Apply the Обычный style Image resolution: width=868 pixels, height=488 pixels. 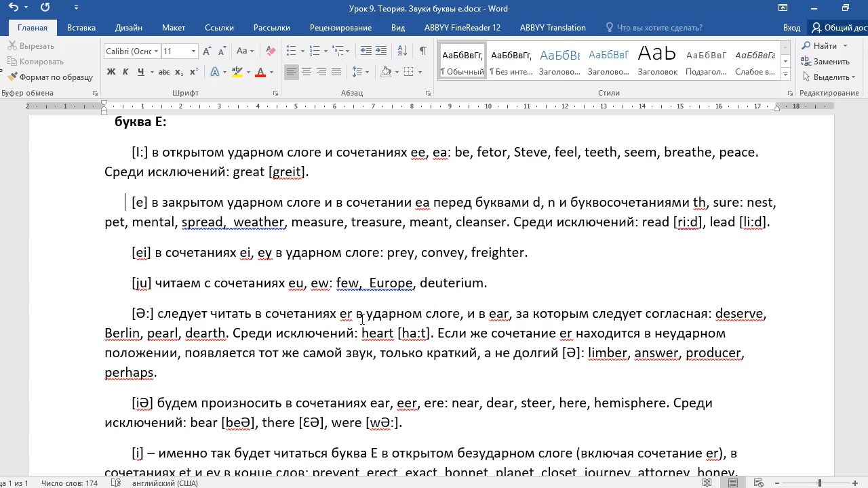(x=462, y=60)
